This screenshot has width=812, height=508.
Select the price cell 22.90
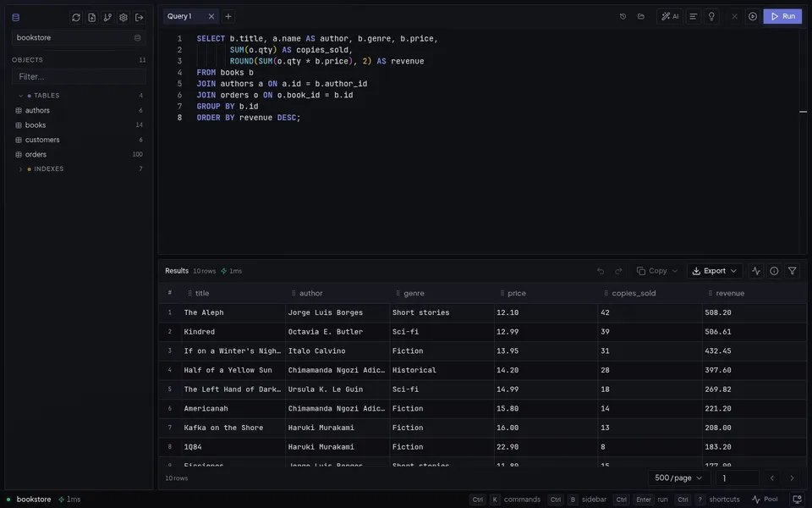[546, 447]
